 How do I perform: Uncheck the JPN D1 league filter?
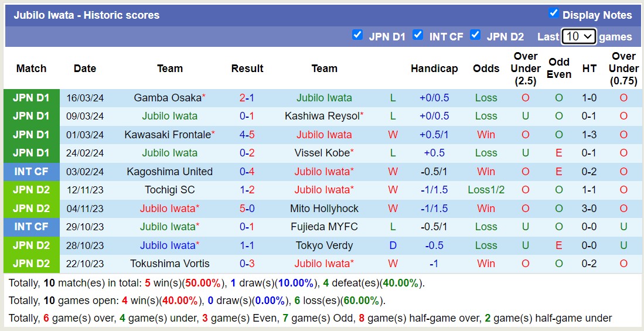pos(357,35)
